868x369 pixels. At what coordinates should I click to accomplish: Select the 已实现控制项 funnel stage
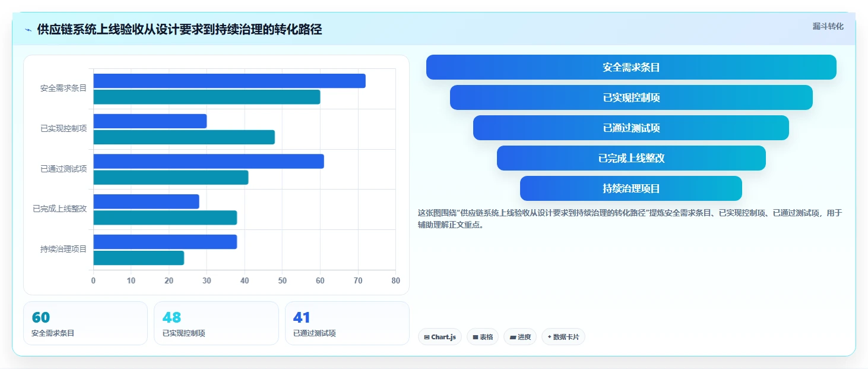pos(631,97)
